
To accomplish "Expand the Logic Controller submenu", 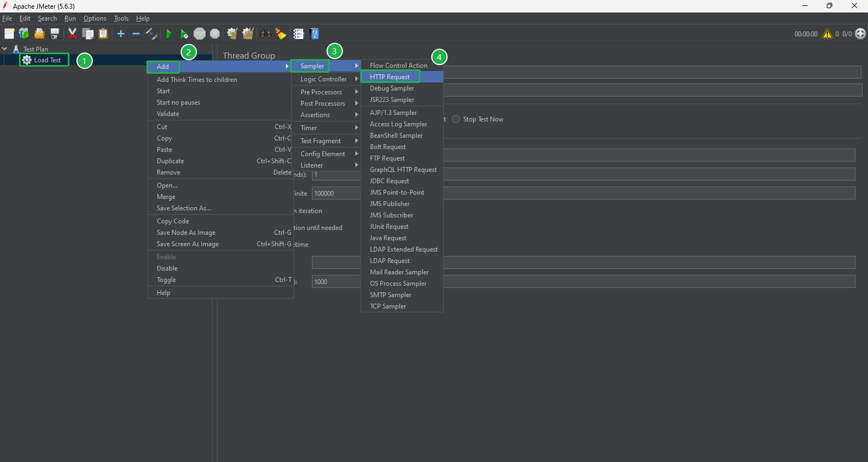I will pyautogui.click(x=327, y=79).
